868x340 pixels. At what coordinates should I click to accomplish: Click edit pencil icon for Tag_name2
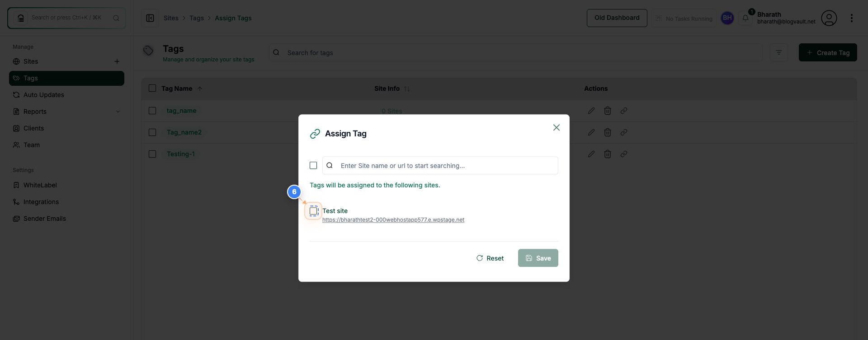(x=591, y=132)
